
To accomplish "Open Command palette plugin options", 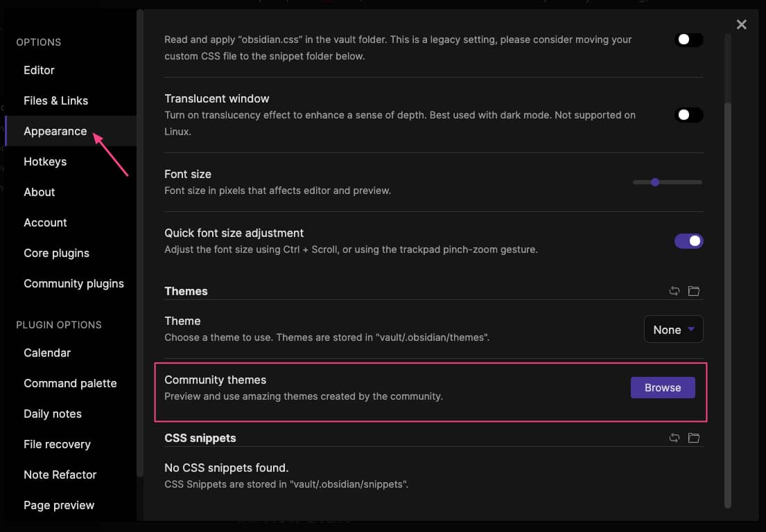I will click(x=70, y=383).
